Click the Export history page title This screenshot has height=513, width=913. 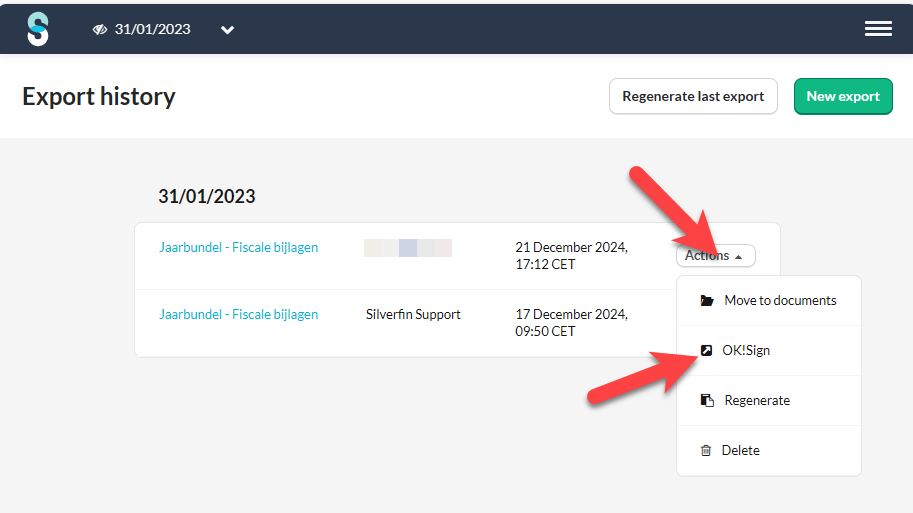coord(99,97)
